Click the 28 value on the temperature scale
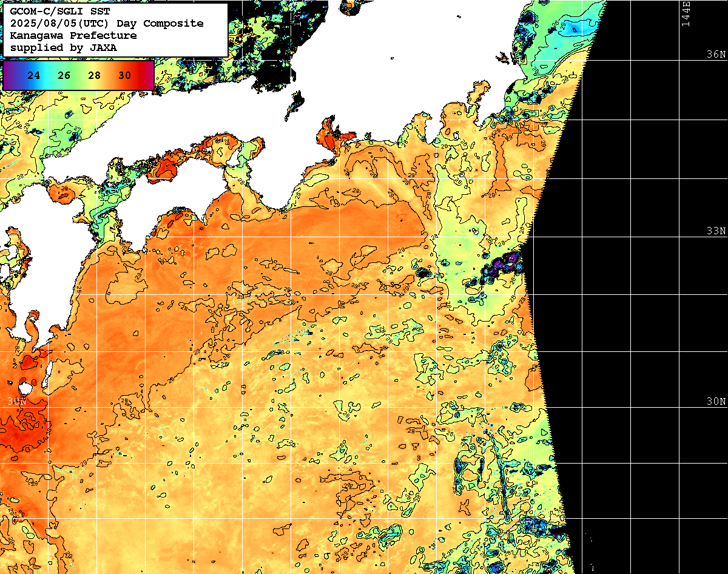 (95, 75)
